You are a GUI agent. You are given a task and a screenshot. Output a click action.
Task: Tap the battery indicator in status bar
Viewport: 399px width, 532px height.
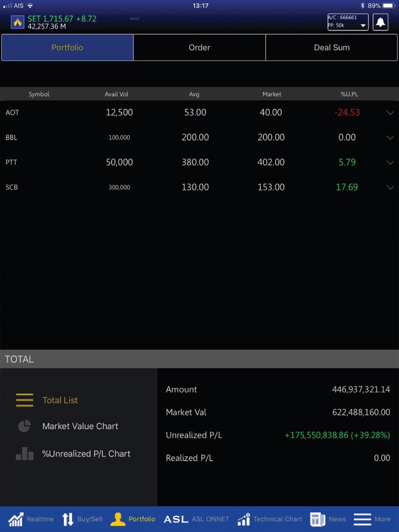coord(388,6)
